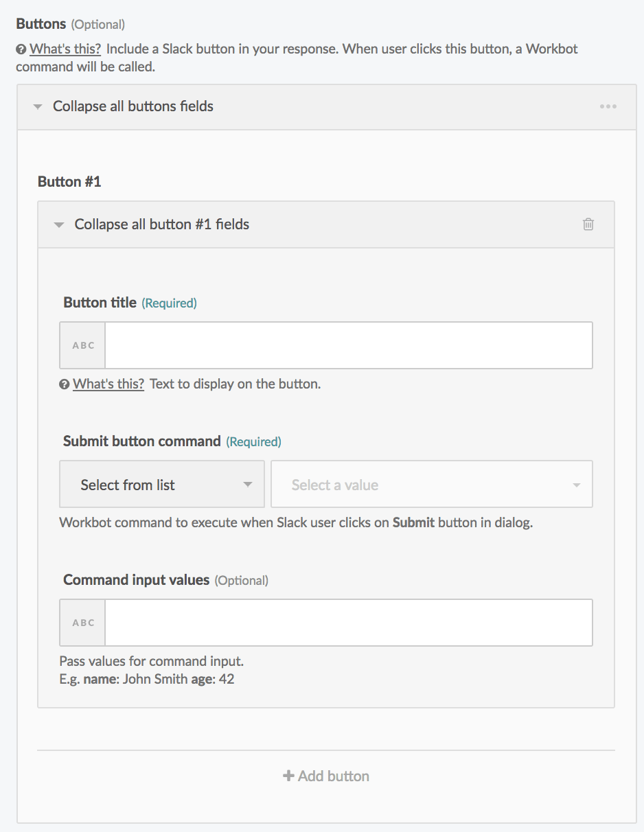The height and width of the screenshot is (832, 644).
Task: Delete Button #1 using the trash icon
Action: click(588, 224)
